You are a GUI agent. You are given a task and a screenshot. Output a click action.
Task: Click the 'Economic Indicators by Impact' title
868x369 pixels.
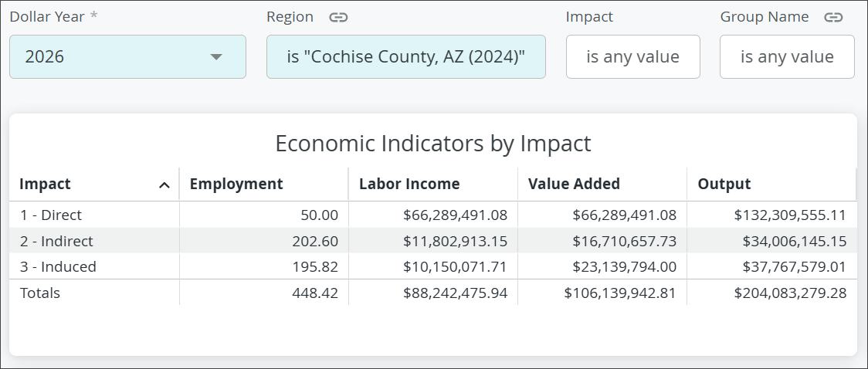coord(433,144)
